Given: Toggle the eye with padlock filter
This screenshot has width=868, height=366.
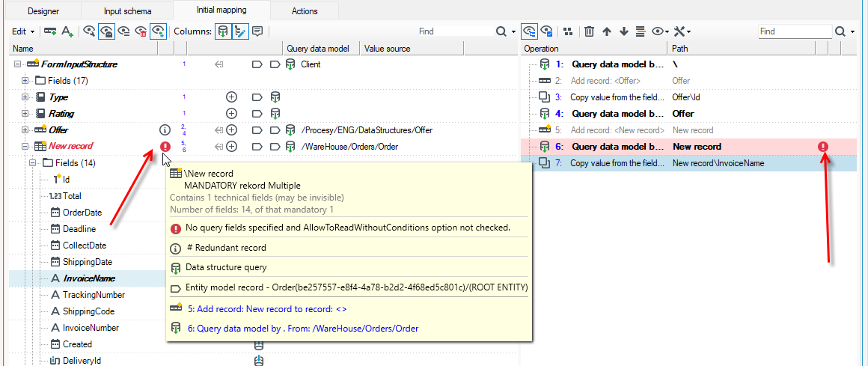Looking at the screenshot, I should click(x=106, y=31).
